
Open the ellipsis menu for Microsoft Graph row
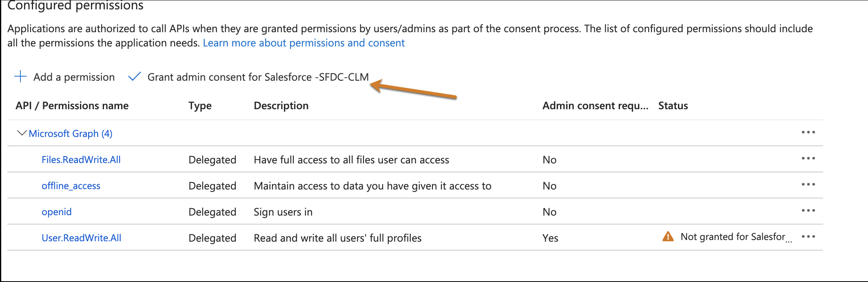tap(809, 132)
